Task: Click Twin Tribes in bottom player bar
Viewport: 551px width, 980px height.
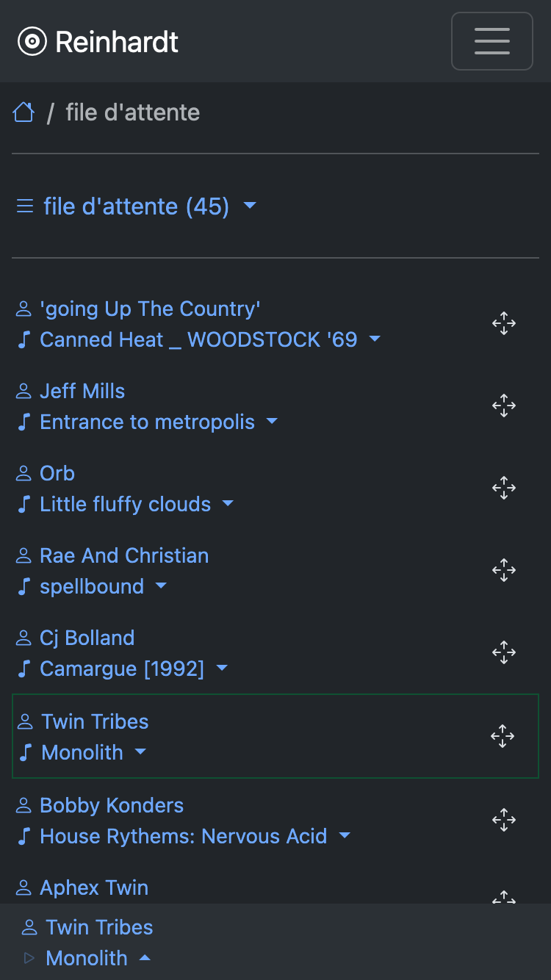Action: (99, 927)
